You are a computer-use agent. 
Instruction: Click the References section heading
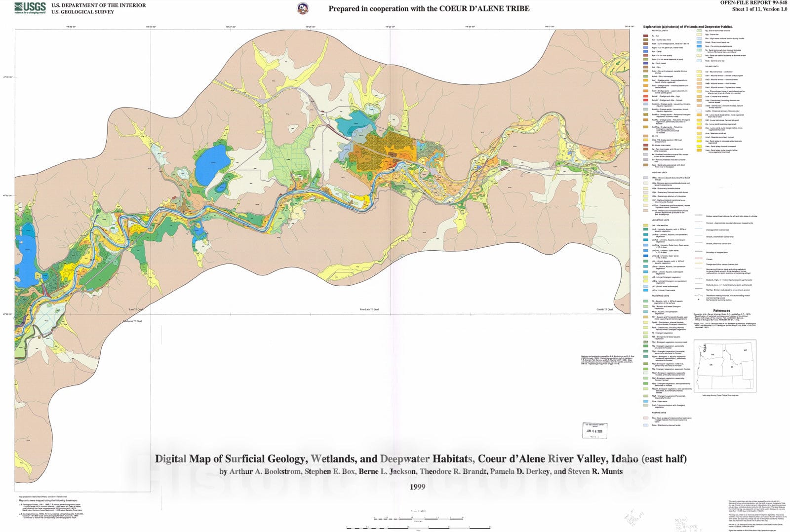(x=722, y=310)
